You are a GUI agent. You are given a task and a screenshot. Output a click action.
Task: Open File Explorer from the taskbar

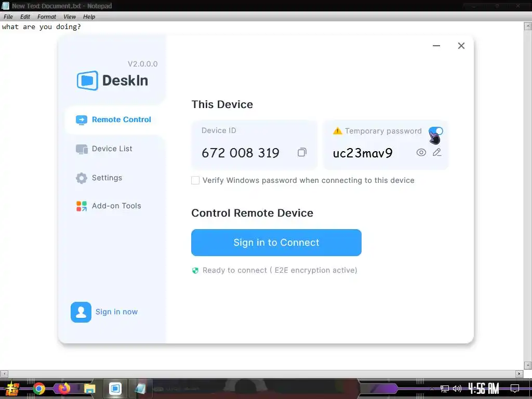(89, 389)
